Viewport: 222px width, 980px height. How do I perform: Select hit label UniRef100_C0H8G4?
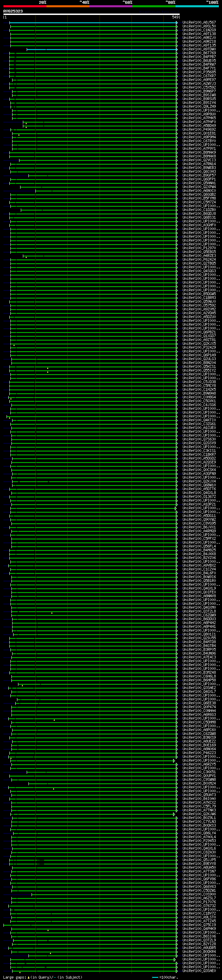199,397
